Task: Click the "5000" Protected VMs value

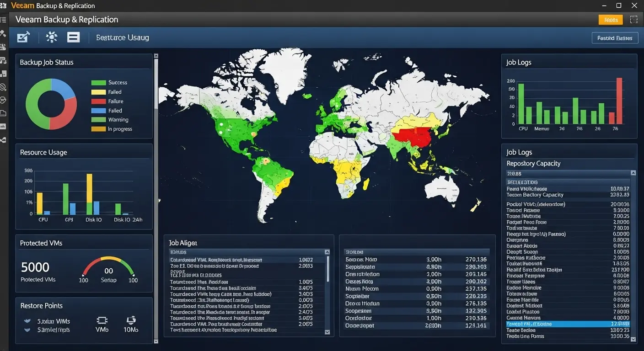Action: (x=35, y=267)
